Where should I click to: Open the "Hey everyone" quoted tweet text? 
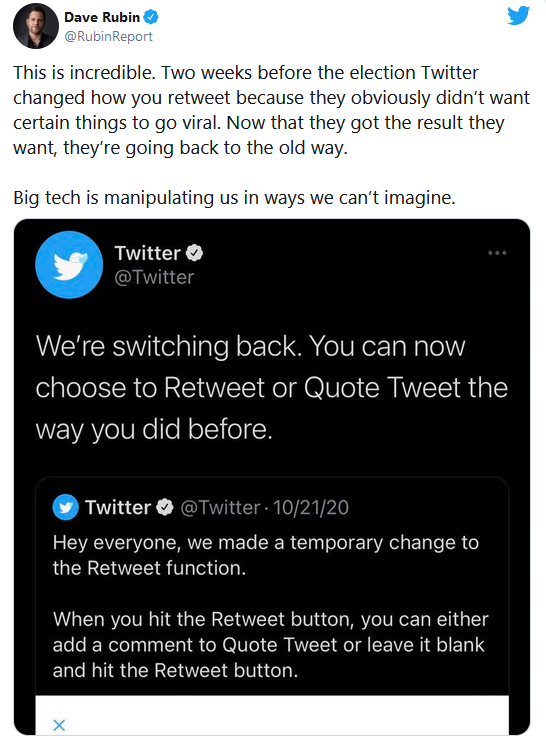266,555
